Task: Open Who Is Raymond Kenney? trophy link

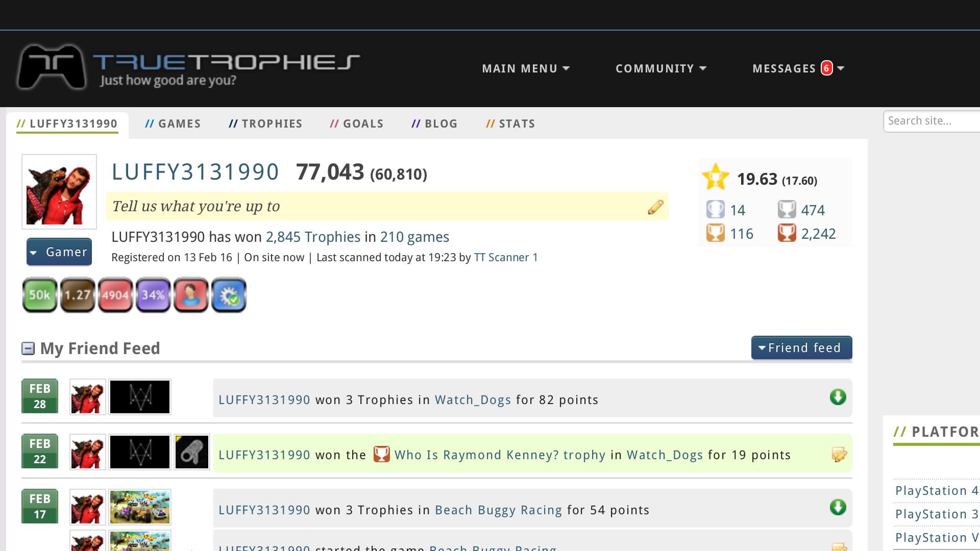Action: coord(500,455)
